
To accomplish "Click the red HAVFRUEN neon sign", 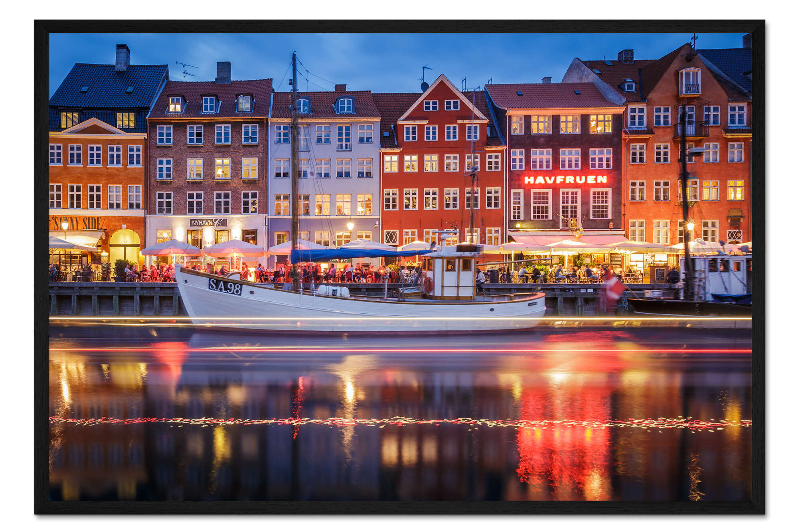I will tap(565, 180).
